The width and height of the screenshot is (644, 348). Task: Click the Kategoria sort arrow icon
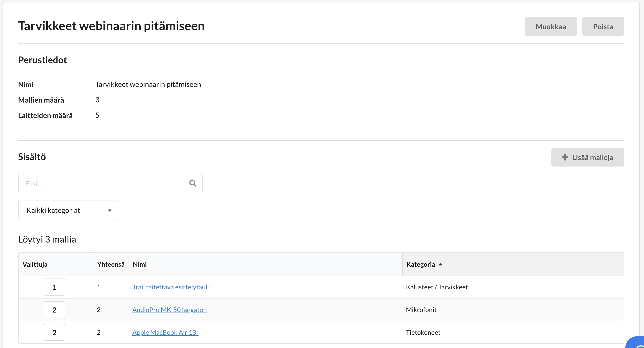point(440,264)
